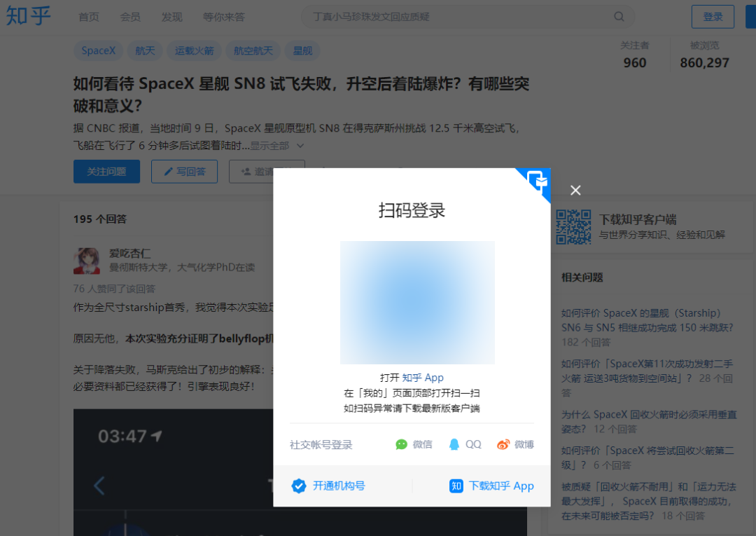Click the partly hidden 邀请 button

[251, 172]
